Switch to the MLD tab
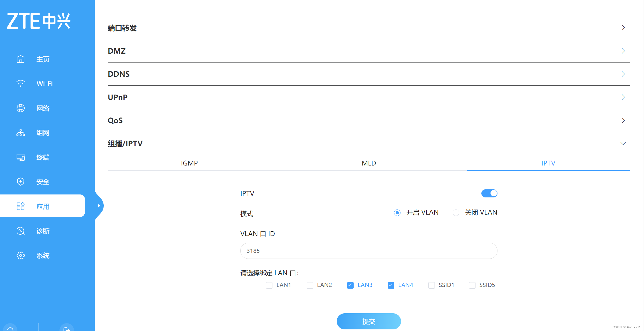This screenshot has width=644, height=331. pyautogui.click(x=369, y=163)
